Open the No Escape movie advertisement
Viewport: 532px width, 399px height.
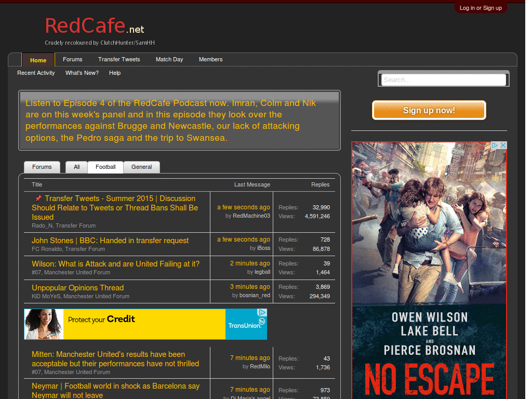click(x=429, y=270)
